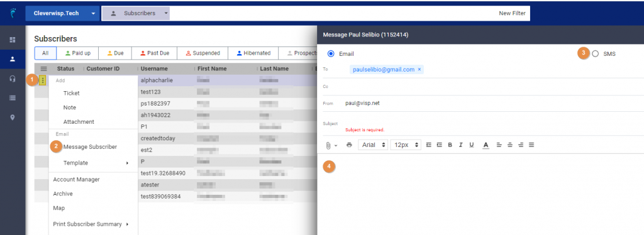This screenshot has height=235, width=644.
Task: Select the SMS radio button
Action: tap(596, 54)
